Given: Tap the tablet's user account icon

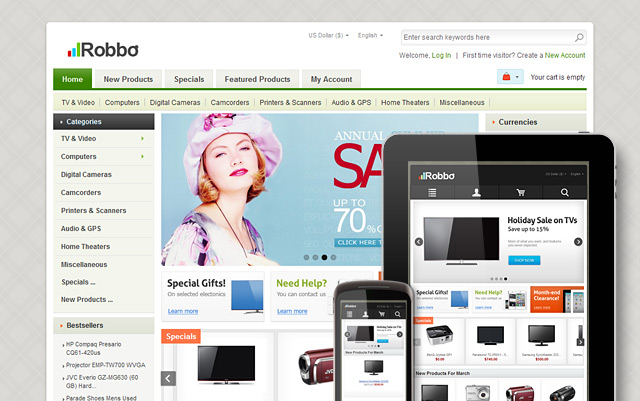Looking at the screenshot, I should click(476, 192).
